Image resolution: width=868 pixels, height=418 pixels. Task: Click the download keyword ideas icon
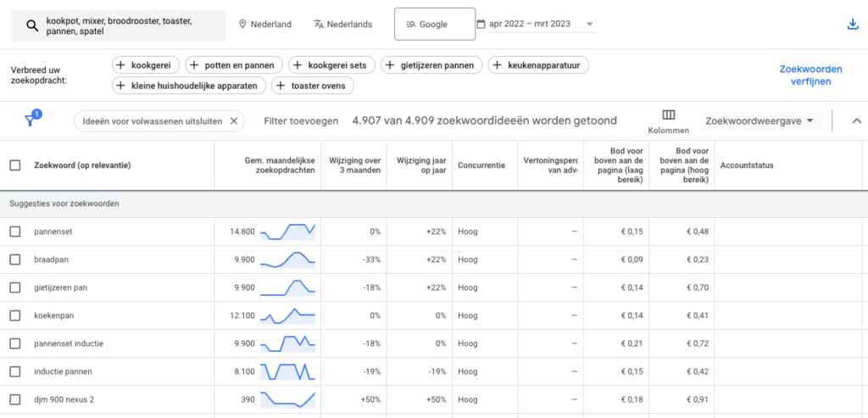(x=853, y=25)
